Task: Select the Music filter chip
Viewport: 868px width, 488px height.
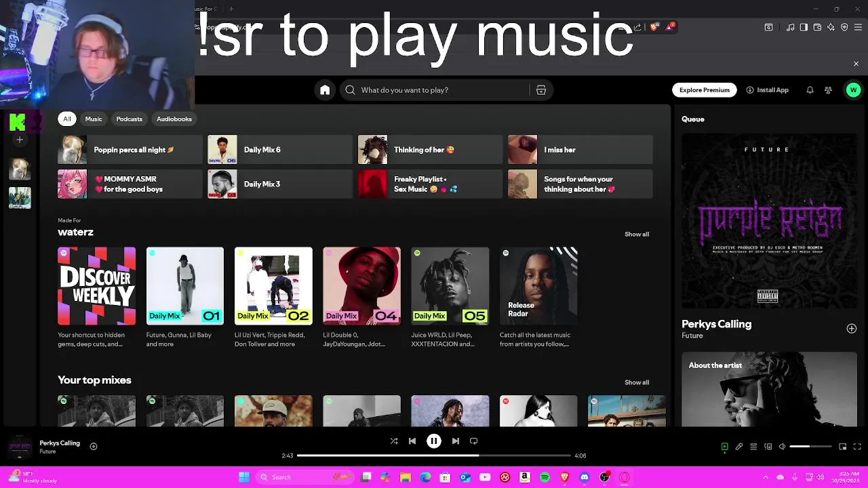Action: (94, 119)
